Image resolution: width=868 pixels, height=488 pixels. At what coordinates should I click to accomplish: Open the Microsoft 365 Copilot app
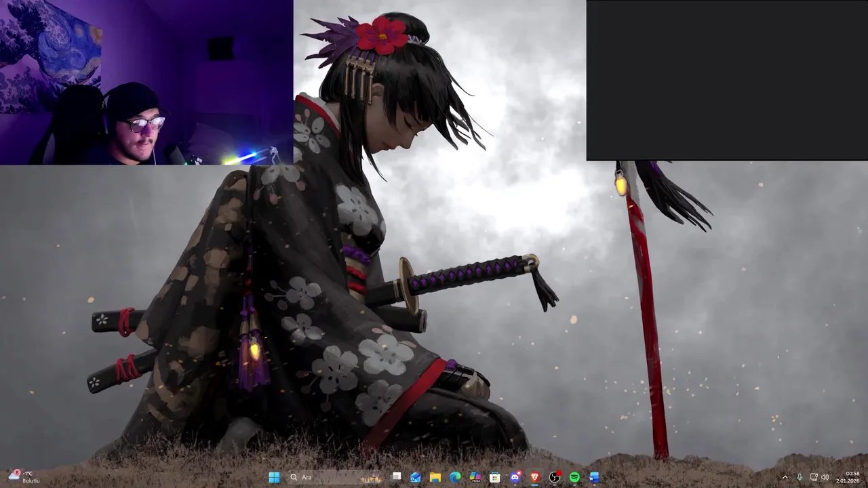pyautogui.click(x=475, y=477)
